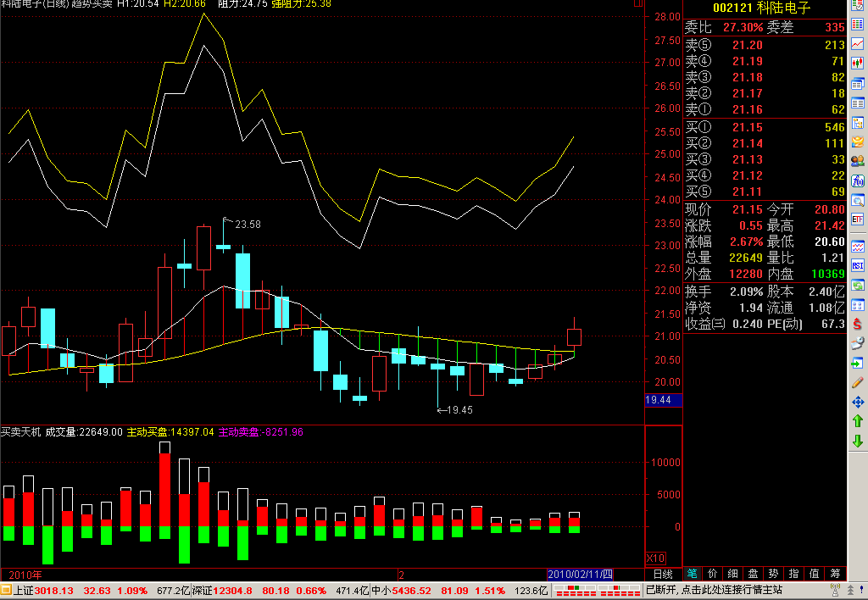Click the 上证 index value 3018.13

(x=53, y=591)
